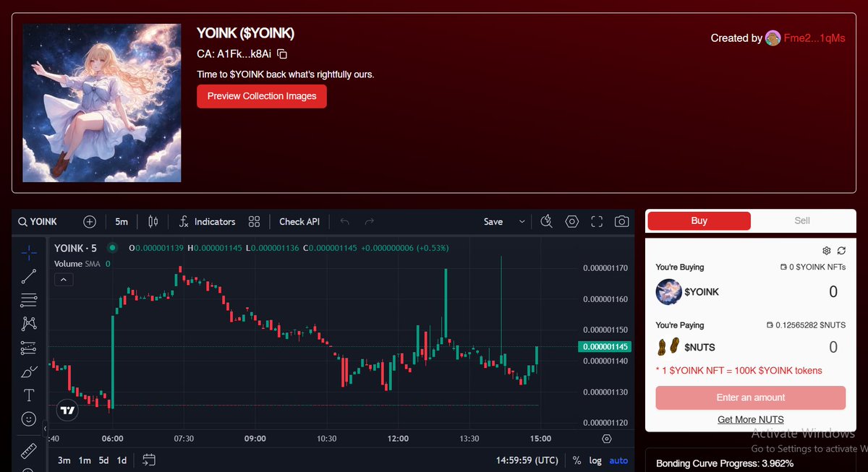Switch to the Sell tab
The image size is (868, 472).
coord(802,221)
